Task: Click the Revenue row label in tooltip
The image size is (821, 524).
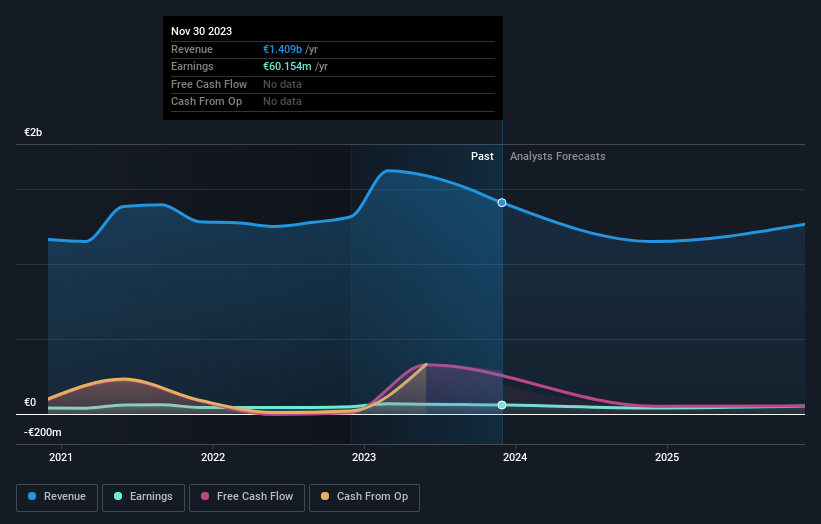Action: coord(192,49)
